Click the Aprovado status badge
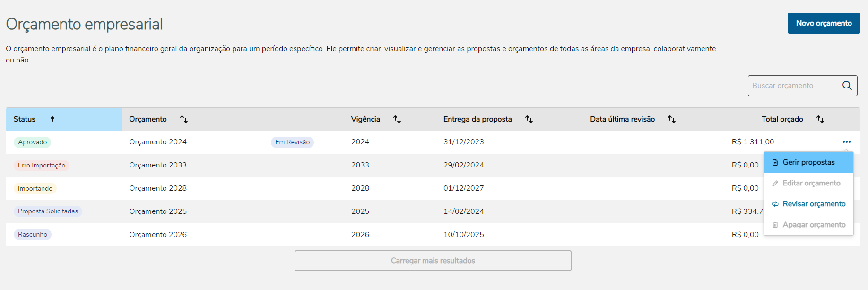The image size is (868, 290). [x=33, y=142]
